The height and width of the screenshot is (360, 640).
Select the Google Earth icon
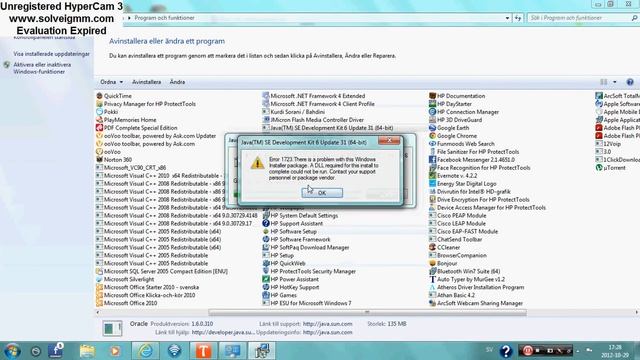(x=432, y=128)
